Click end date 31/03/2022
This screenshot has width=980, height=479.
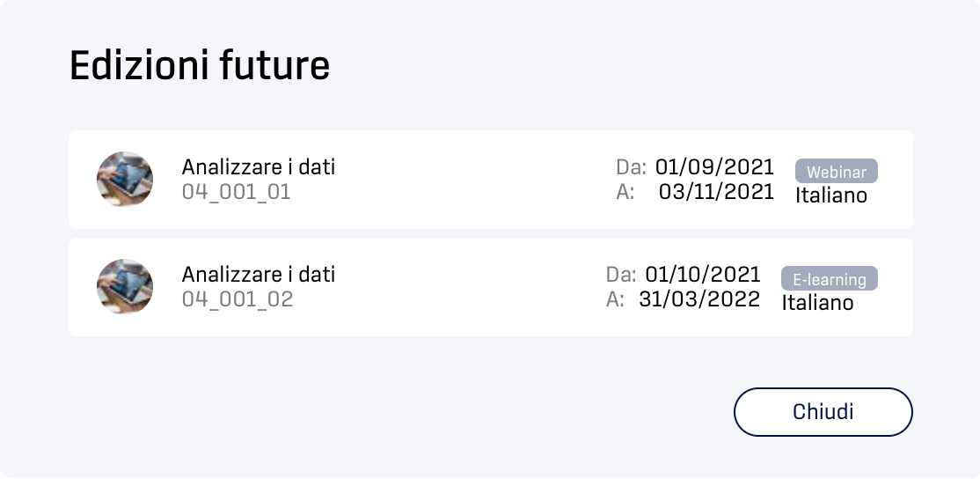(x=699, y=298)
